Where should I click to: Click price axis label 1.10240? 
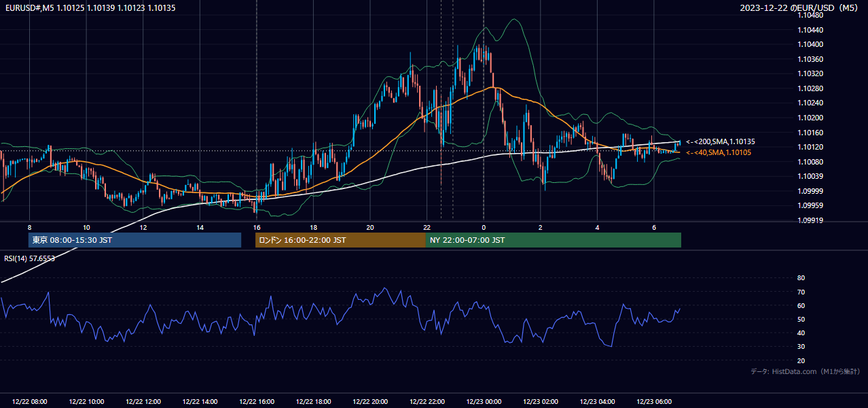812,103
